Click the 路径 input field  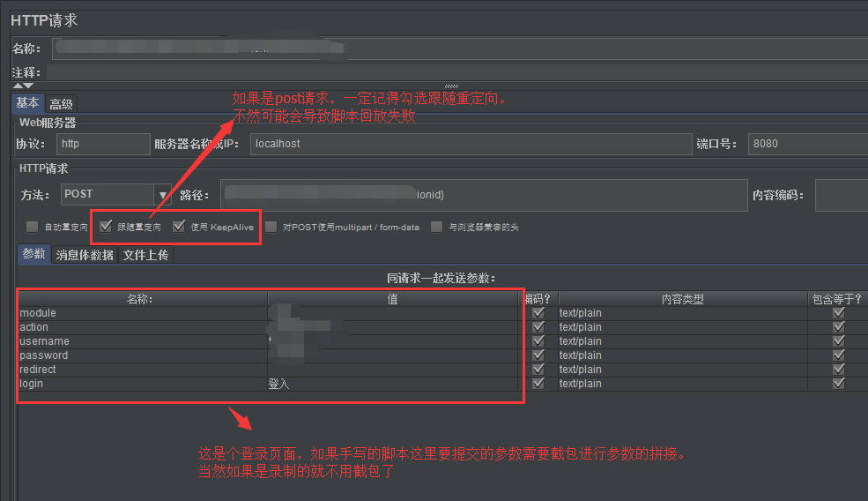[x=485, y=195]
